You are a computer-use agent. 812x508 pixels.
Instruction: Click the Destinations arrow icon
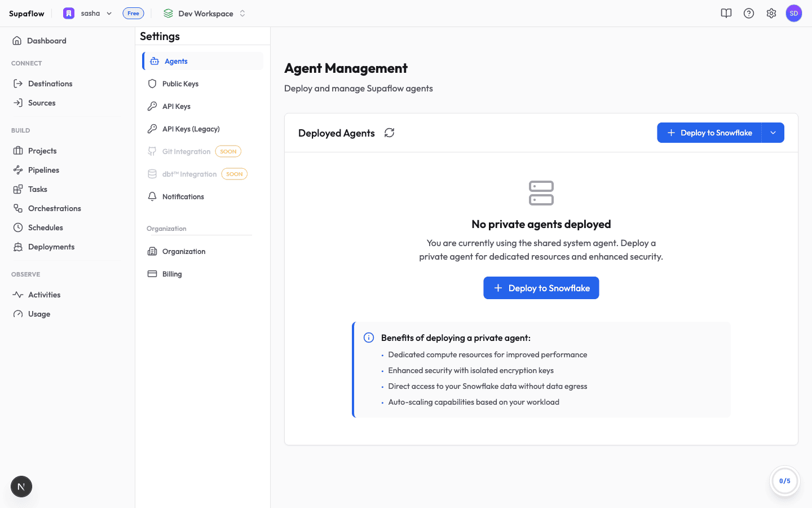[x=18, y=84]
